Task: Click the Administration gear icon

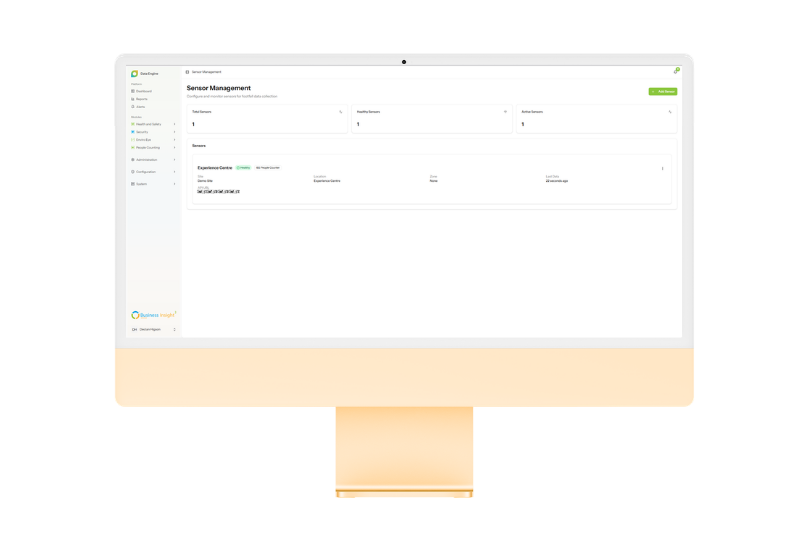Action: pyautogui.click(x=133, y=160)
